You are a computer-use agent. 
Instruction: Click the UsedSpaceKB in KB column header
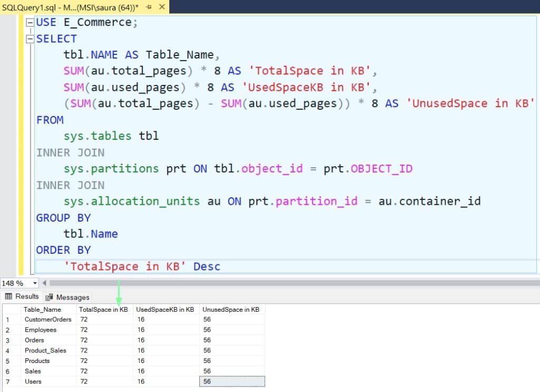pyautogui.click(x=166, y=309)
